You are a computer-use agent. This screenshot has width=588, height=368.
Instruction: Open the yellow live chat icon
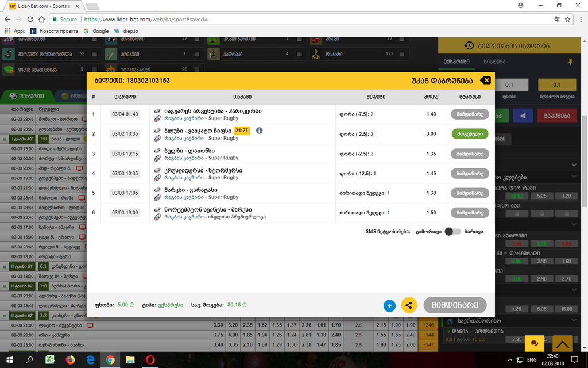point(535,343)
